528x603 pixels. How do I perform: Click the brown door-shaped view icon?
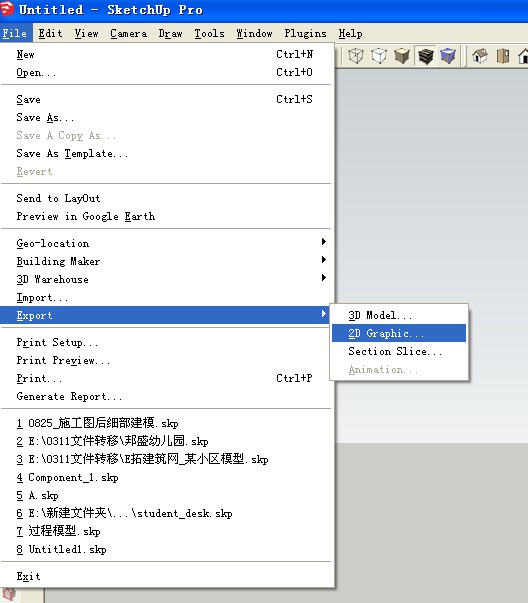point(503,56)
